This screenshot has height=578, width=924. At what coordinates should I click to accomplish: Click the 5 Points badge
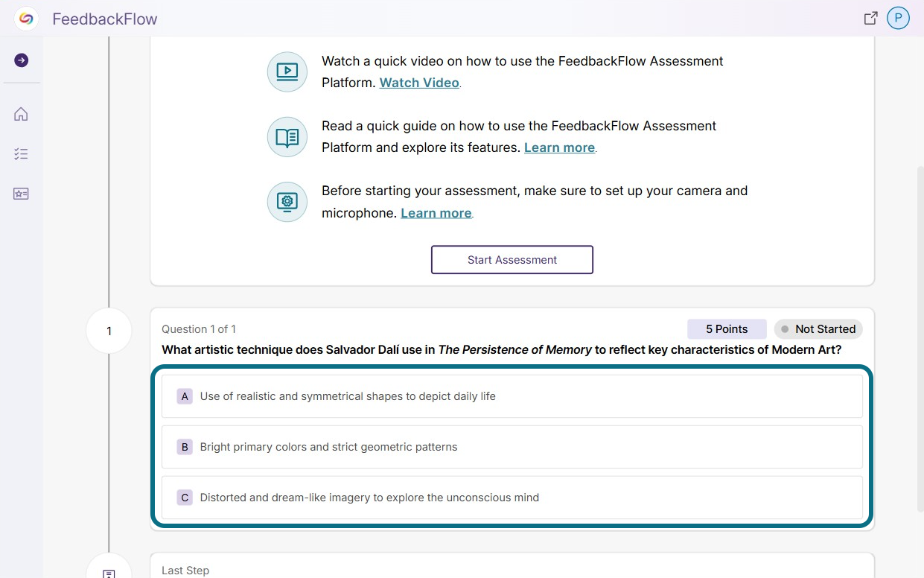pyautogui.click(x=727, y=329)
